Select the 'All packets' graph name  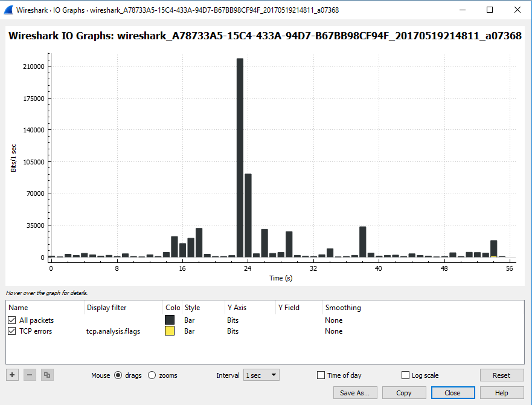tap(37, 320)
